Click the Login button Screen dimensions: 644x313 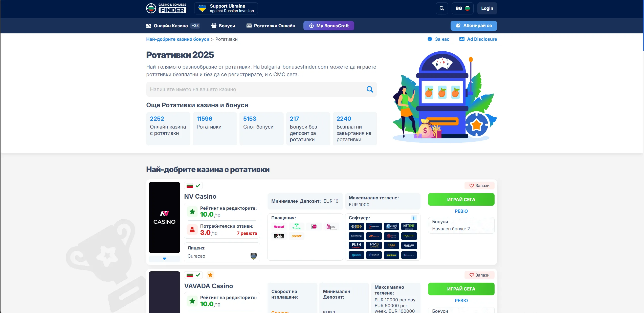tap(487, 8)
